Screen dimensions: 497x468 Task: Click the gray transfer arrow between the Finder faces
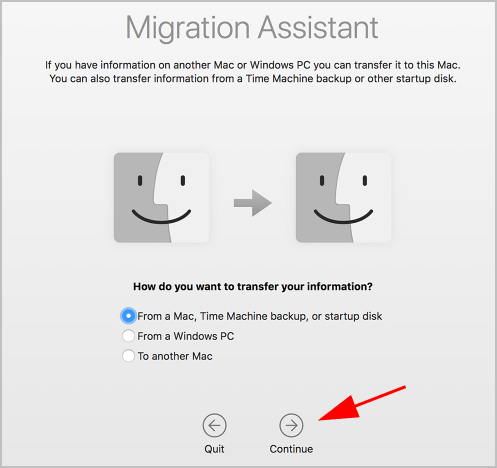pyautogui.click(x=253, y=203)
